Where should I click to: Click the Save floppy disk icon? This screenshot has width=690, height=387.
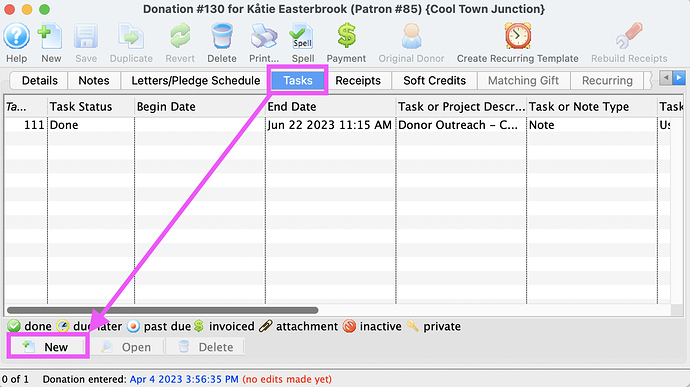pyautogui.click(x=85, y=36)
